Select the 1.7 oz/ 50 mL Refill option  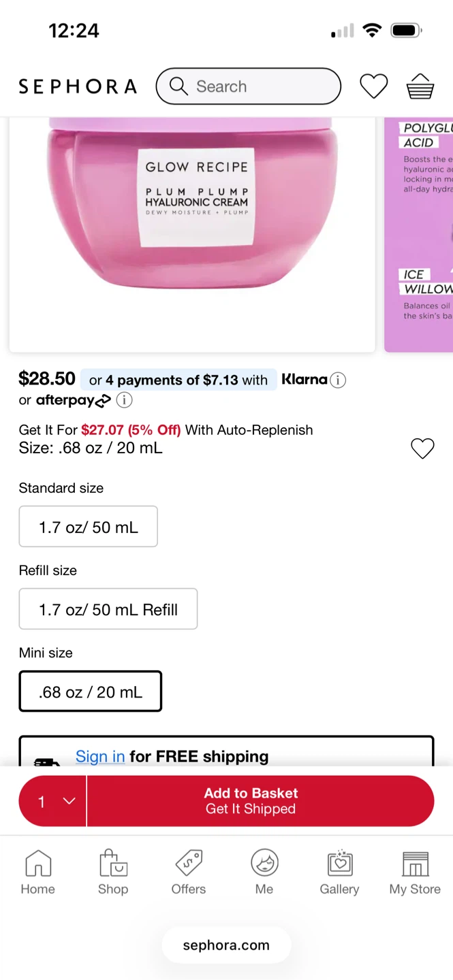point(108,609)
